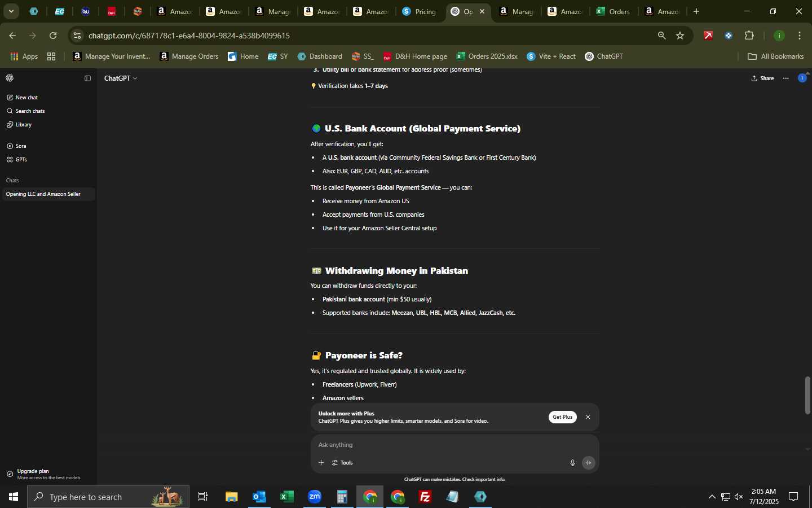Viewport: 812px width, 508px height.
Task: Click the zoom magnifier icon in address bar
Action: coord(661,36)
